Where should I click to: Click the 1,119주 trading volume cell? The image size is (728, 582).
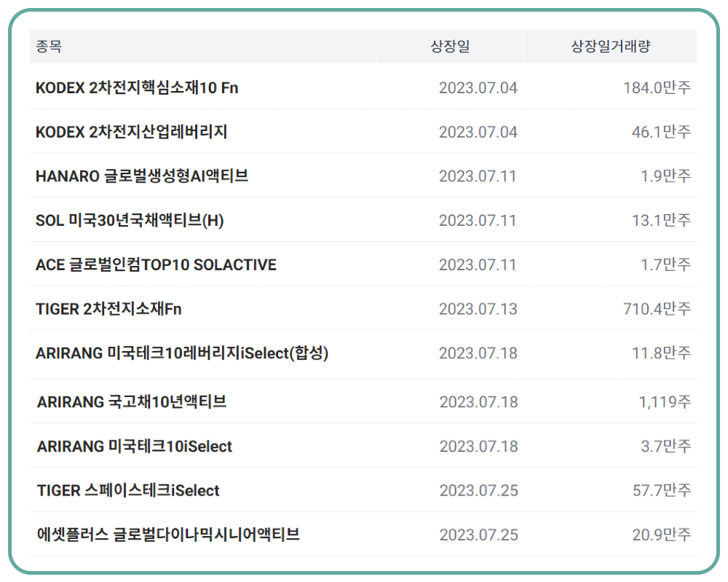pos(665,402)
